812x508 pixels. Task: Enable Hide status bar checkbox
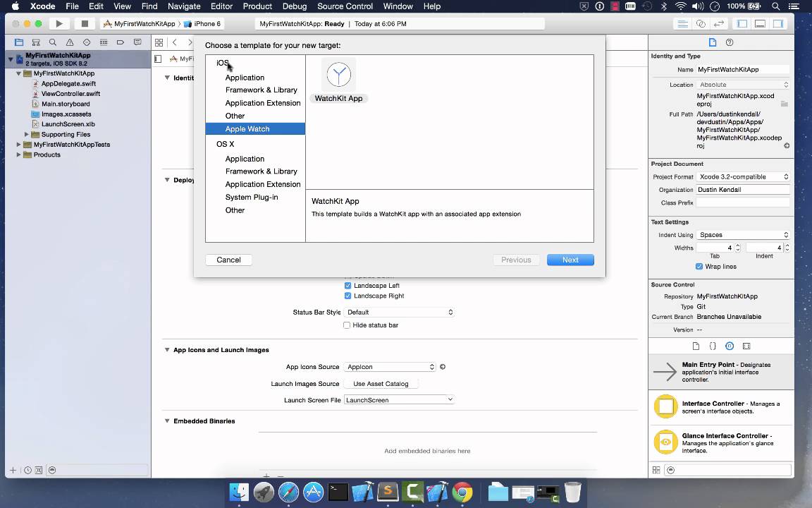[x=347, y=325]
